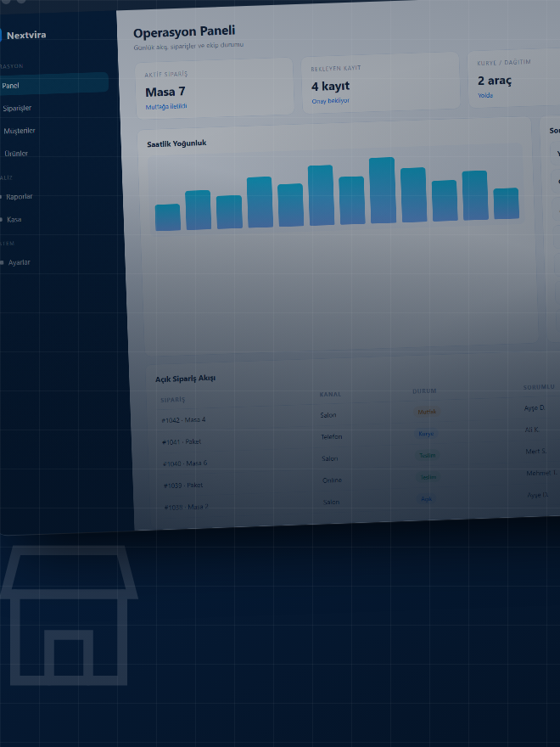
Task: Go to Siparişler in the sidebar
Action: pyautogui.click(x=17, y=108)
